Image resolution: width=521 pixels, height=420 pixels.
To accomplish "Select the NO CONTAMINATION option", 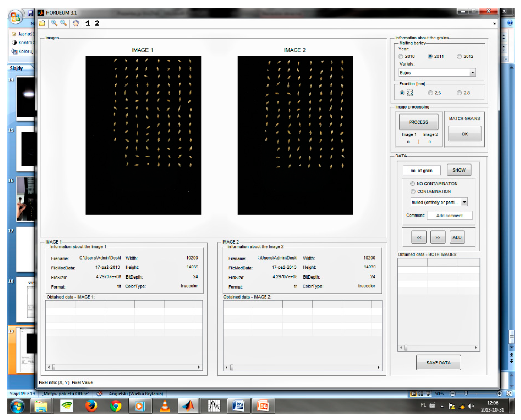I will click(413, 184).
